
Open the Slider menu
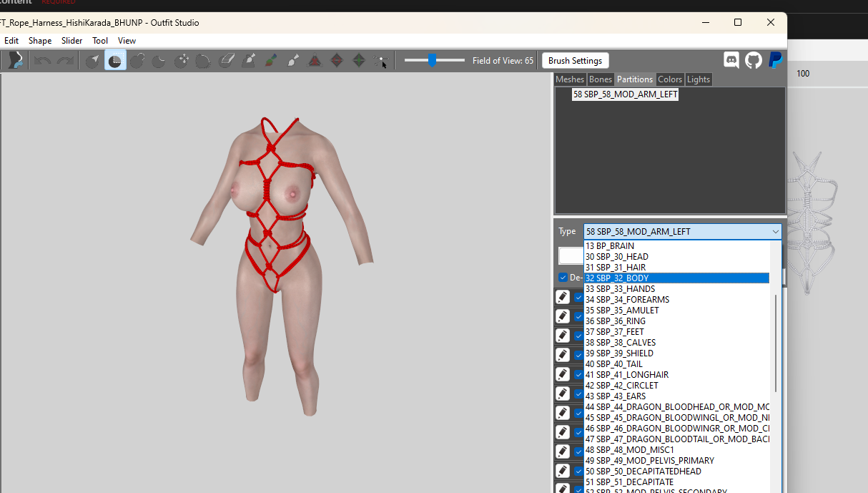coord(71,41)
